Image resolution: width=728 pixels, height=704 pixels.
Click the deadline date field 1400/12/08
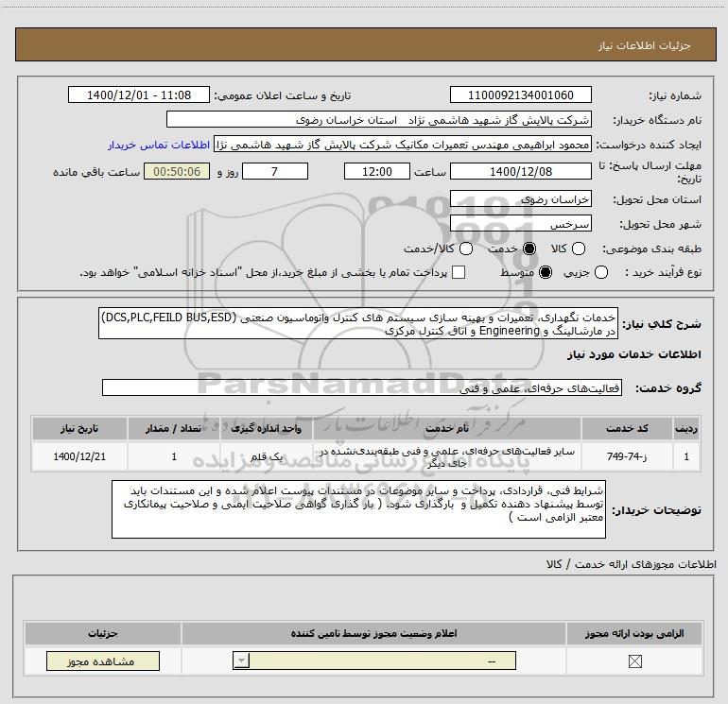[x=520, y=172]
